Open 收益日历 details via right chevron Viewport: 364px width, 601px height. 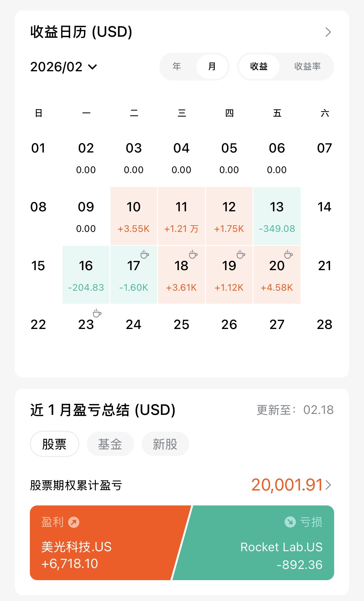[328, 32]
